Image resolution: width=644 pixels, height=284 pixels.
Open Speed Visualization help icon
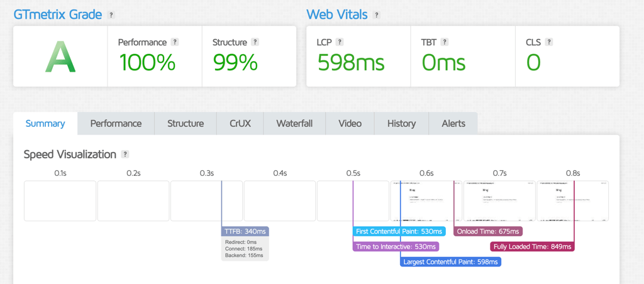[x=125, y=155]
